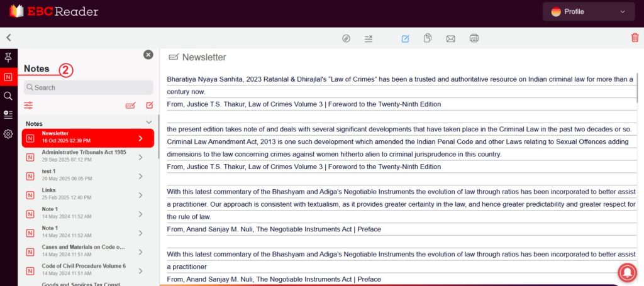Open the pin icon in left sidebar
This screenshot has width=644, height=286.
(x=8, y=58)
